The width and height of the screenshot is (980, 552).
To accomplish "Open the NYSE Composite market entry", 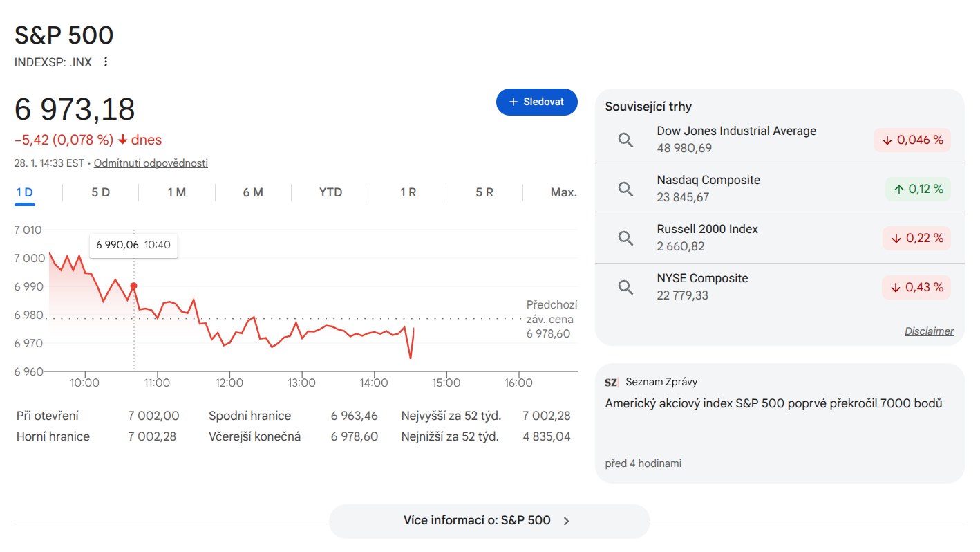I will coord(780,287).
